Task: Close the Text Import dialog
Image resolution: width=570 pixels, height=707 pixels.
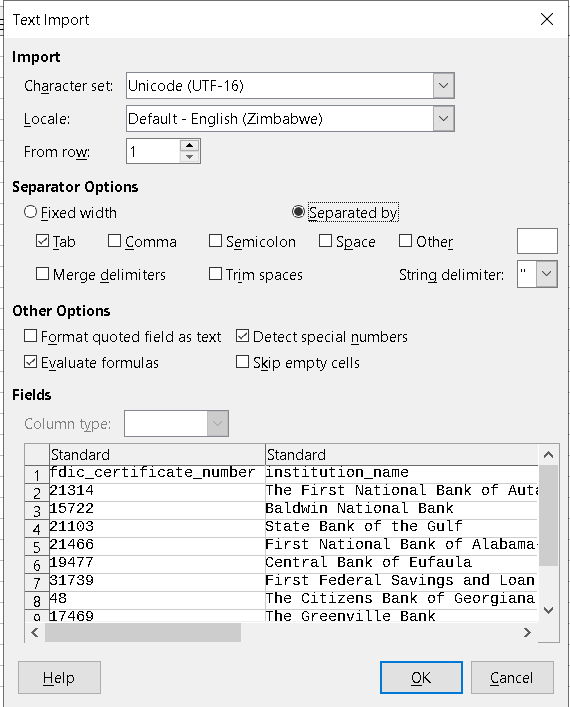Action: (547, 19)
